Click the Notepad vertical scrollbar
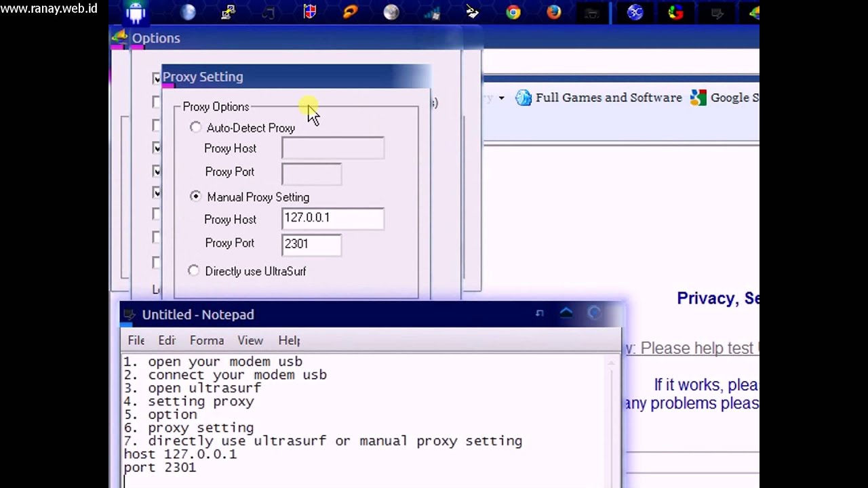This screenshot has width=868, height=488. click(613, 420)
